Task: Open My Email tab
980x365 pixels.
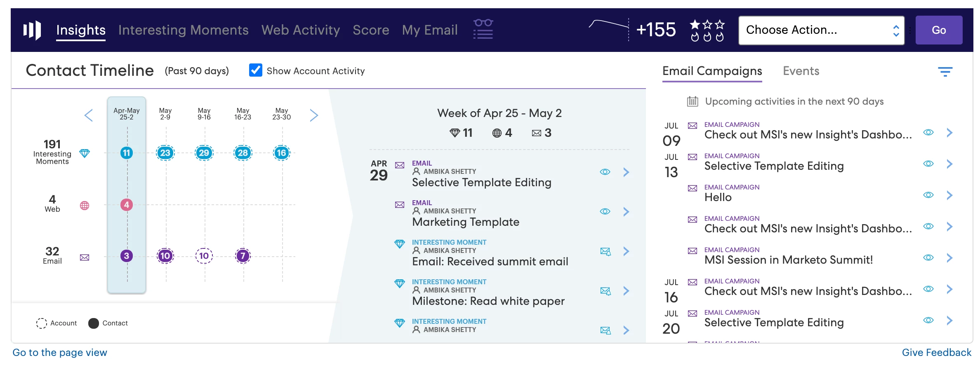Action: coord(430,30)
